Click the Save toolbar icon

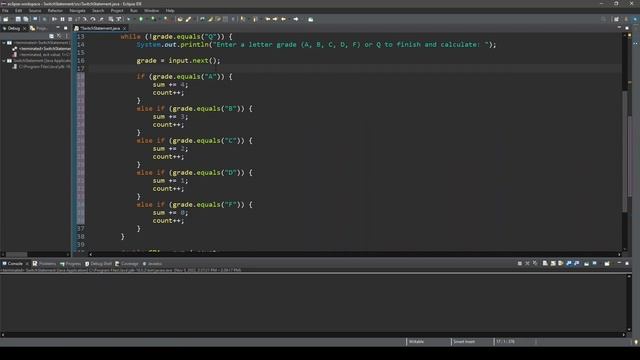click(18, 19)
